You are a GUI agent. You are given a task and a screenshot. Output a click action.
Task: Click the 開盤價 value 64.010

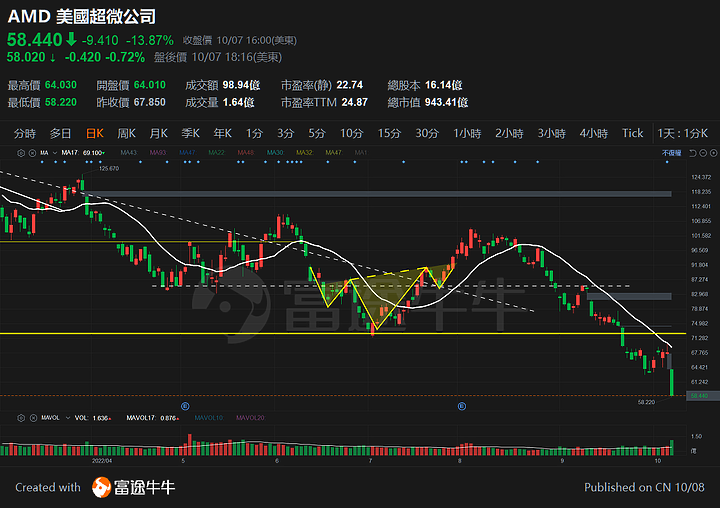[150, 85]
